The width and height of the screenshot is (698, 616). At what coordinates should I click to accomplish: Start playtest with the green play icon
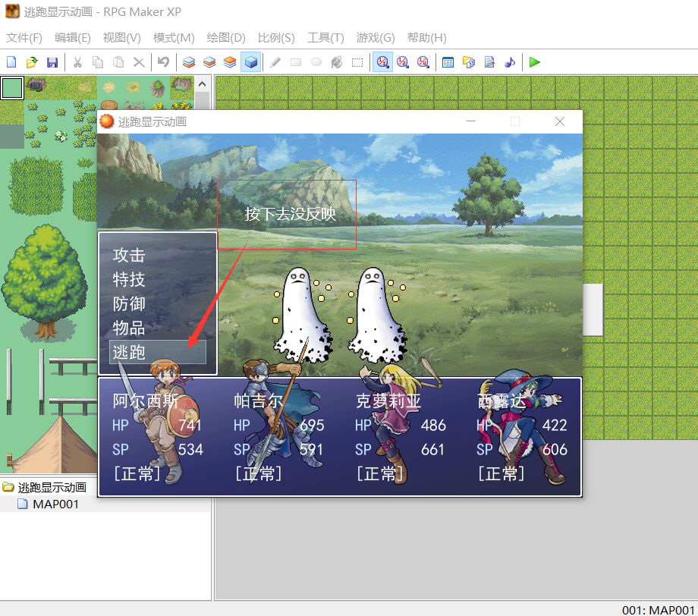(x=535, y=62)
